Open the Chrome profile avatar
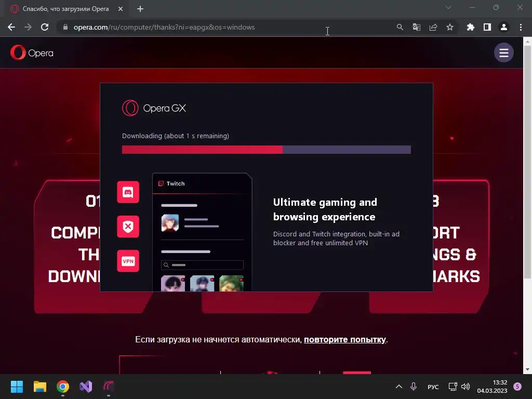The height and width of the screenshot is (399, 532). [x=503, y=27]
